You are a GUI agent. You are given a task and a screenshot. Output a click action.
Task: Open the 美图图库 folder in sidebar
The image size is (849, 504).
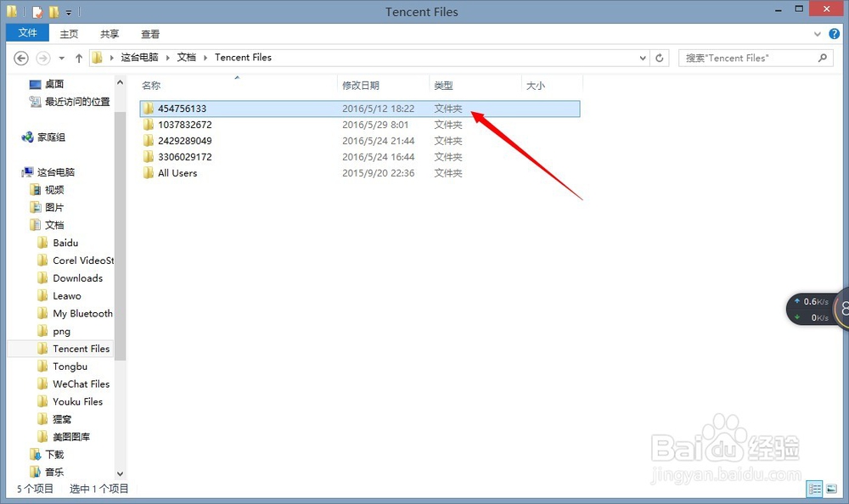point(71,437)
